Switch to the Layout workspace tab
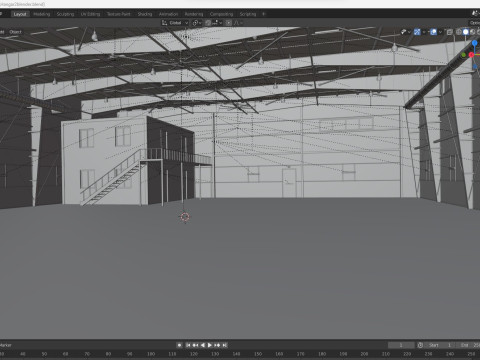The height and width of the screenshot is (360, 480). click(20, 14)
